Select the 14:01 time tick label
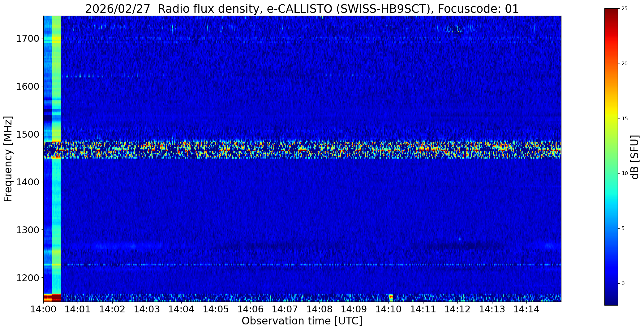 coord(78,309)
